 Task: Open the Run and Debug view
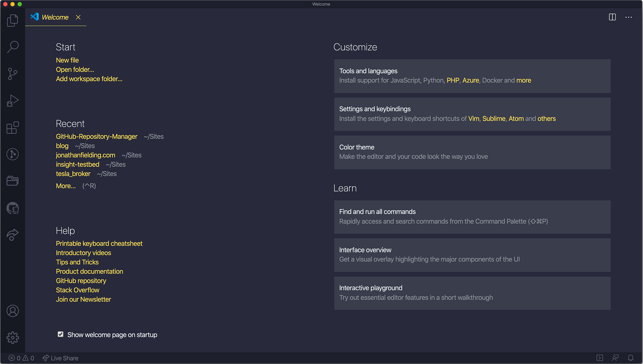13,101
